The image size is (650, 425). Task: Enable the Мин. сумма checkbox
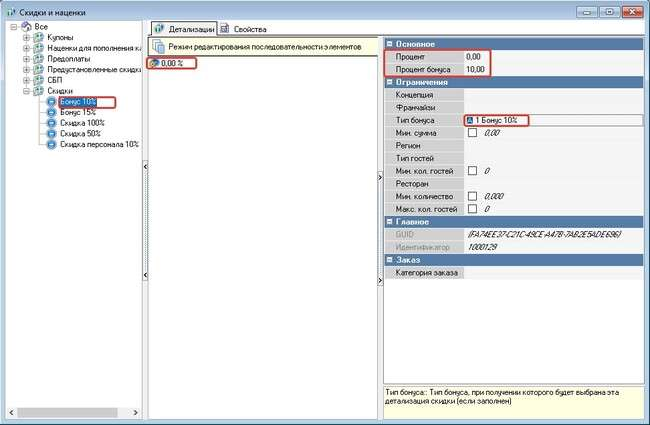point(473,133)
